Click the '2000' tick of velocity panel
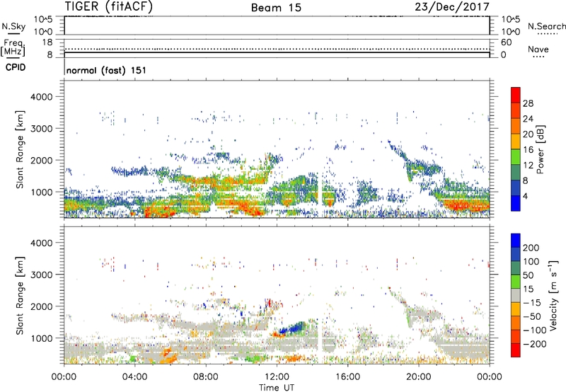566x392 pixels. pyautogui.click(x=42, y=306)
